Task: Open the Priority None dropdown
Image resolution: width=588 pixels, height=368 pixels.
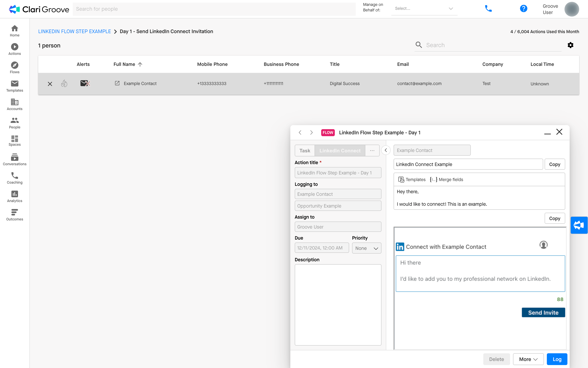Action: coord(366,248)
